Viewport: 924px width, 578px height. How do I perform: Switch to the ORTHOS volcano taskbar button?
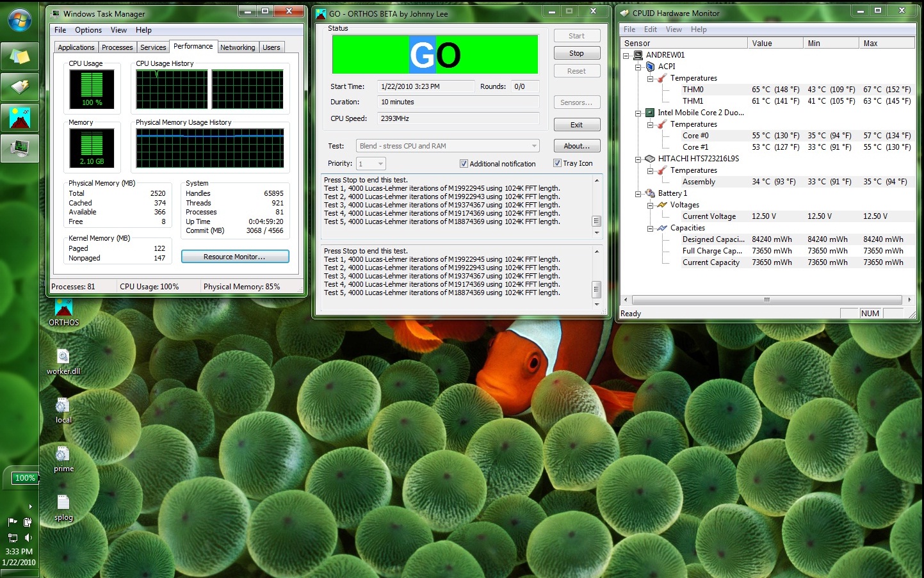click(20, 118)
